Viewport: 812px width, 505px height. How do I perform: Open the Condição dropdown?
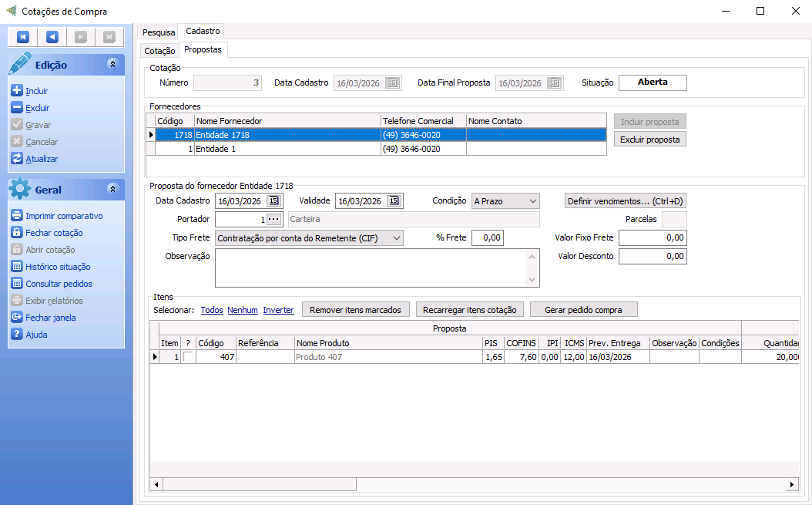click(x=532, y=201)
